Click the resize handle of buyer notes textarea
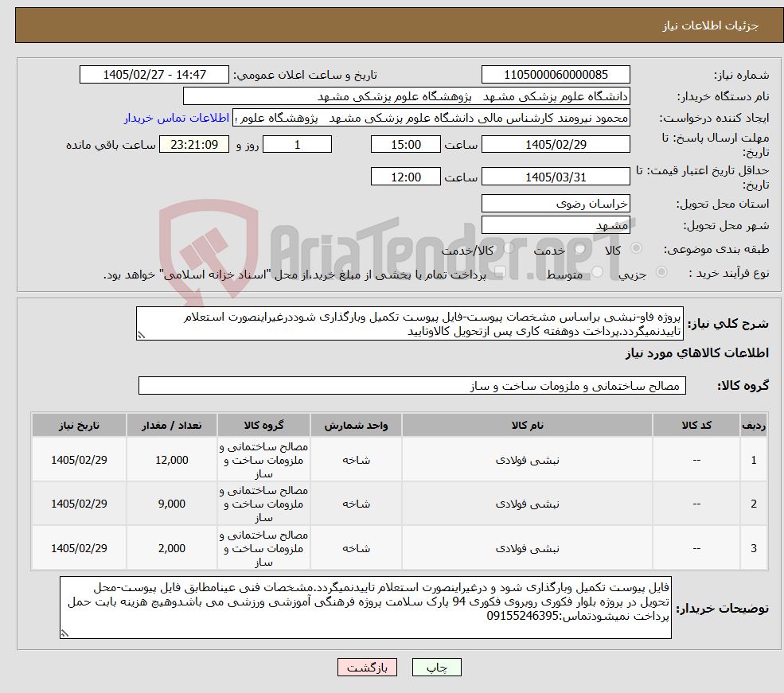 click(64, 633)
